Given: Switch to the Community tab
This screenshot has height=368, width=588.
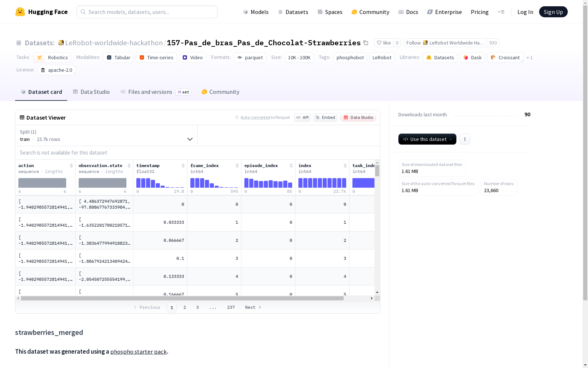Looking at the screenshot, I should [x=220, y=92].
